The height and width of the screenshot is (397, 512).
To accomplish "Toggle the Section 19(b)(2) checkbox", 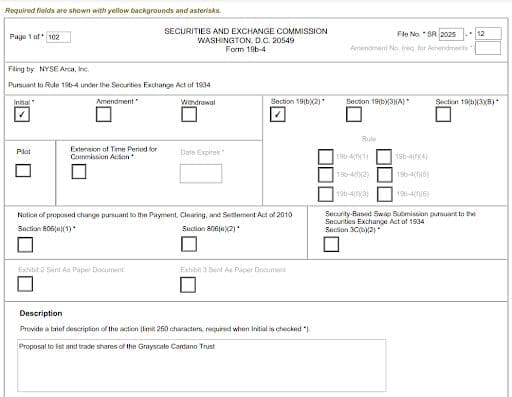I will (x=278, y=114).
